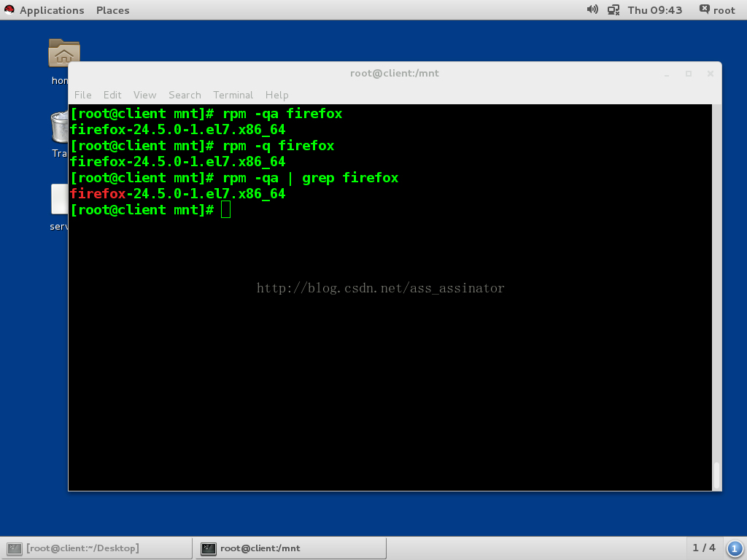This screenshot has width=747, height=560.
Task: Close the root@client:/mnt terminal window
Action: pos(711,74)
